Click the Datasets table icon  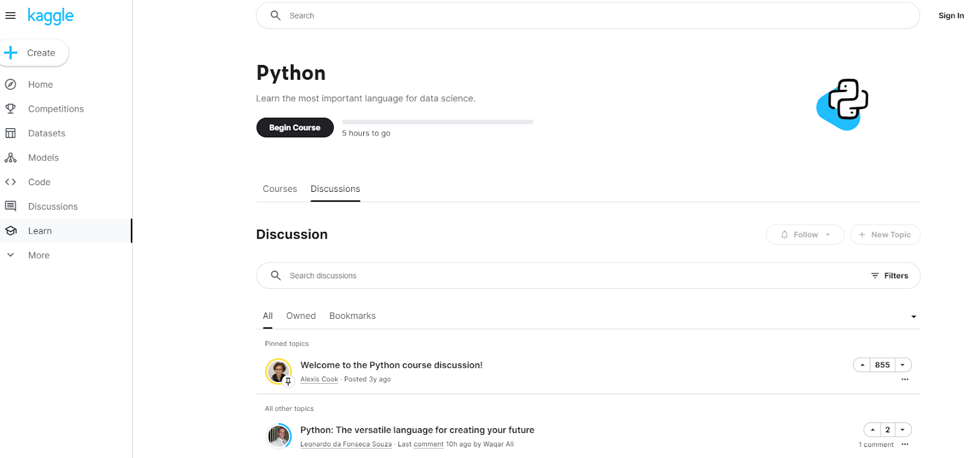[10, 133]
